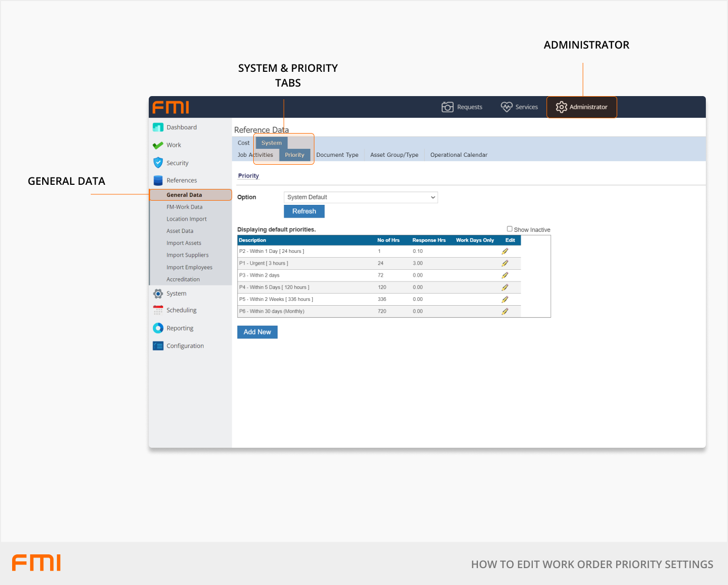
Task: Open the Configuration sidebar icon
Action: [x=158, y=345]
